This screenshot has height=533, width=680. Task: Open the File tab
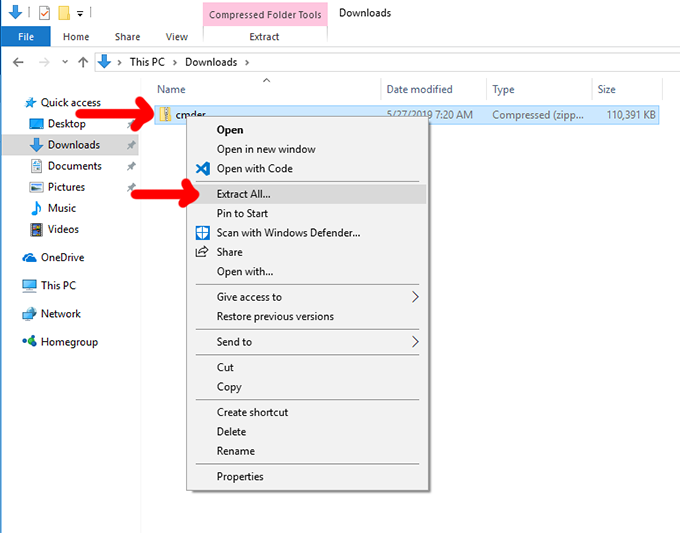(26, 36)
